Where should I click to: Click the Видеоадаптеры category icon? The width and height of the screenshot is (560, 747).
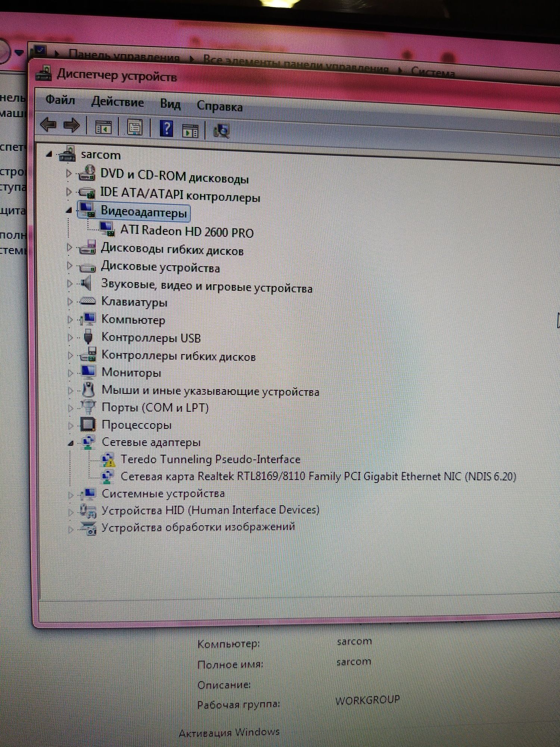[88, 210]
